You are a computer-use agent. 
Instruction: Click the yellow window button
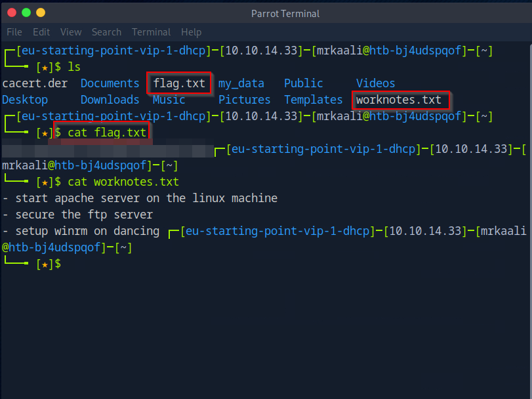click(x=41, y=12)
